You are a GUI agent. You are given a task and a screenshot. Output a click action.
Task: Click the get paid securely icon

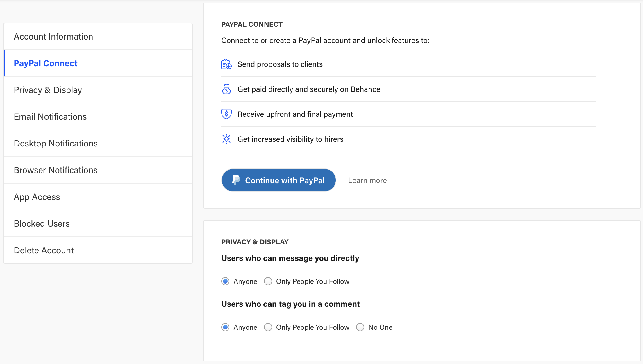(x=226, y=89)
